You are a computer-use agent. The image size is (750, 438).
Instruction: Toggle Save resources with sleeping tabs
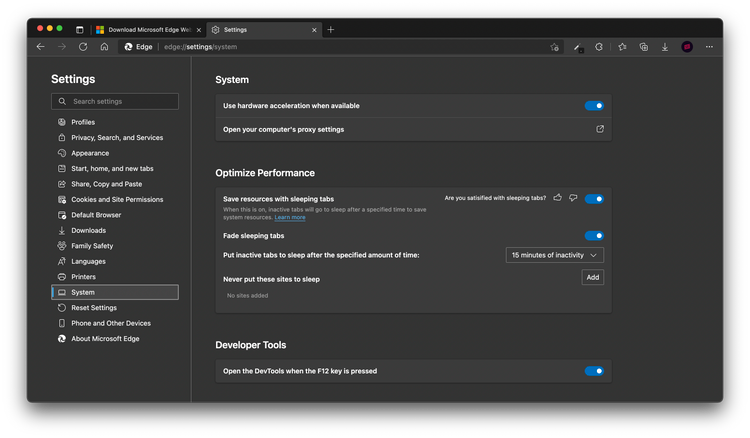(594, 199)
